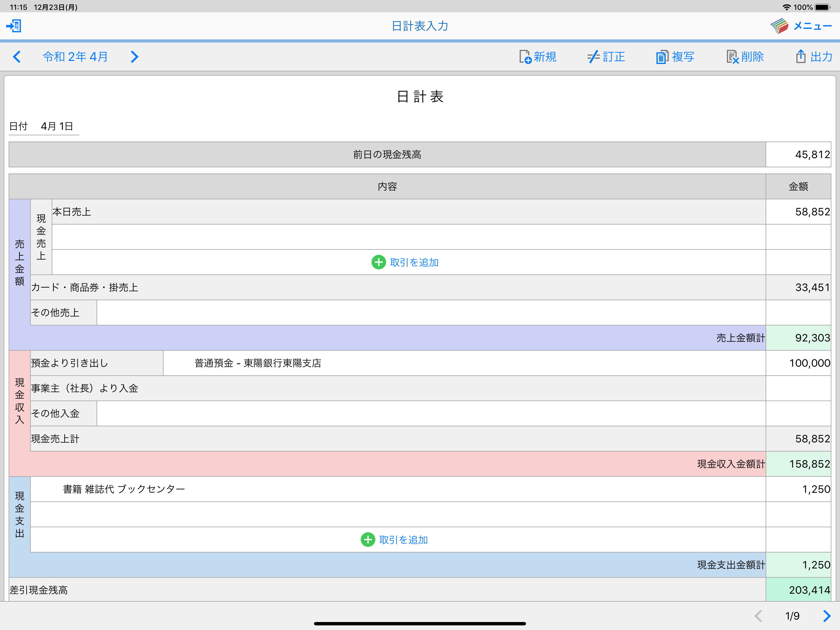Select the 現金支出金額計 total 1,250
This screenshot has height=630, width=840.
click(798, 565)
